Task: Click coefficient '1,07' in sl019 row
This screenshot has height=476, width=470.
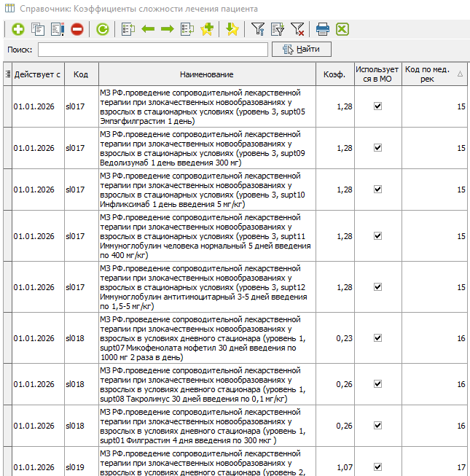Action: [344, 467]
